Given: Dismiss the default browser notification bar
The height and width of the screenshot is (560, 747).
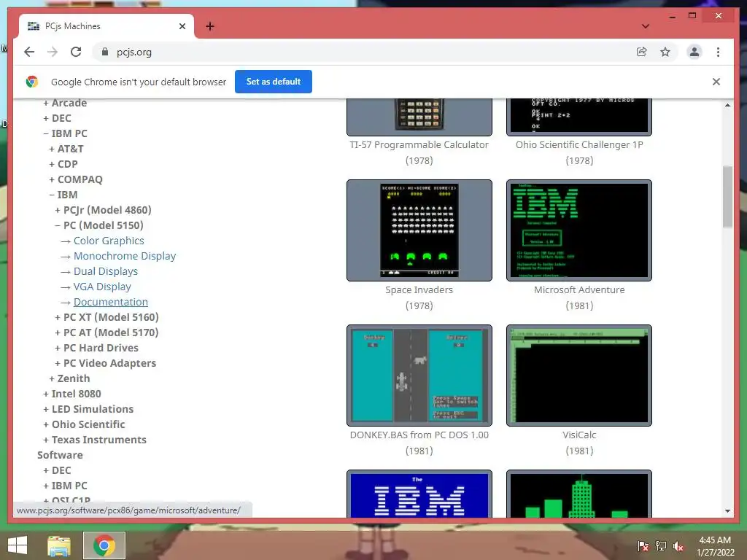Looking at the screenshot, I should (716, 82).
